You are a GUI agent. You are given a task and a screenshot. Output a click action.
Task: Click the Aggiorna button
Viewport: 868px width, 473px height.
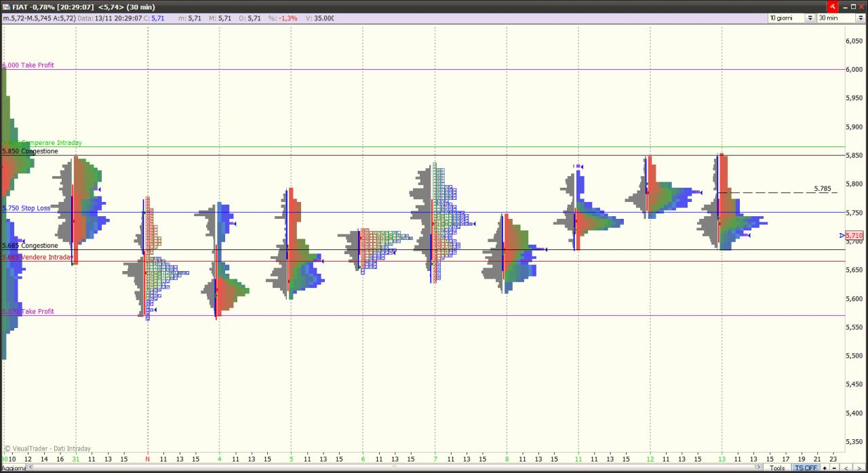tap(13, 468)
